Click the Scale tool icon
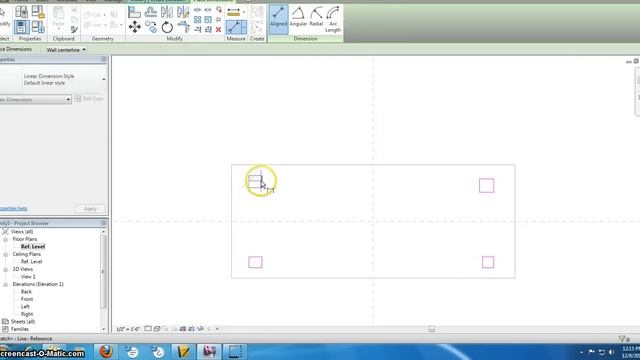The width and height of the screenshot is (640, 360). click(x=208, y=19)
